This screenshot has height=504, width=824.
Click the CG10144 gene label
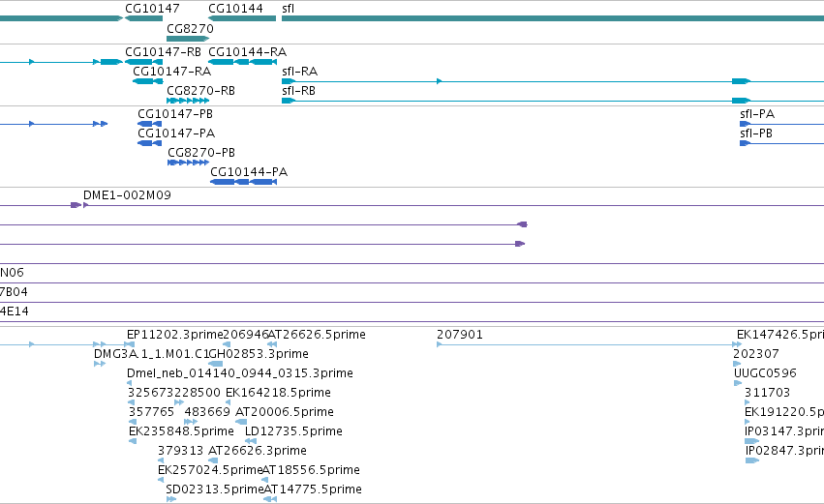tap(235, 9)
